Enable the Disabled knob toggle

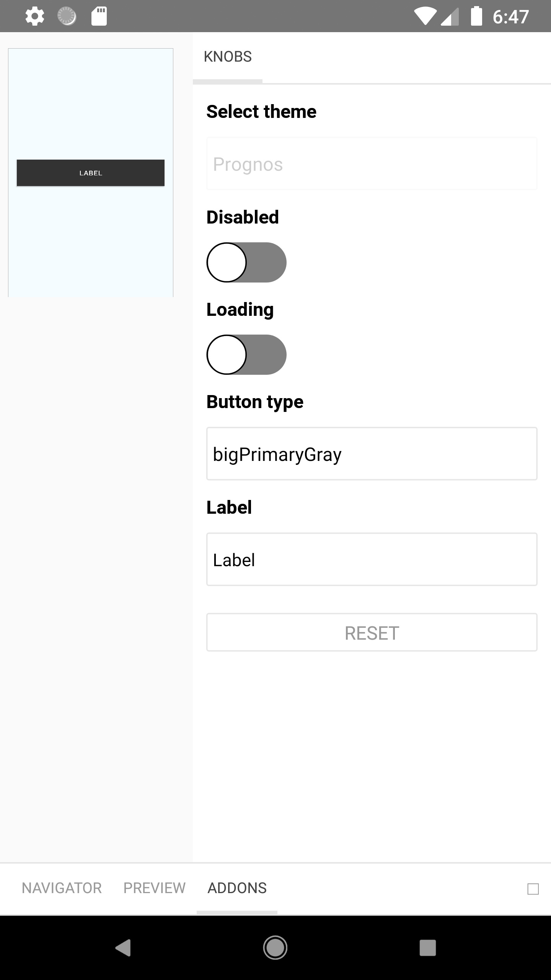pos(247,262)
